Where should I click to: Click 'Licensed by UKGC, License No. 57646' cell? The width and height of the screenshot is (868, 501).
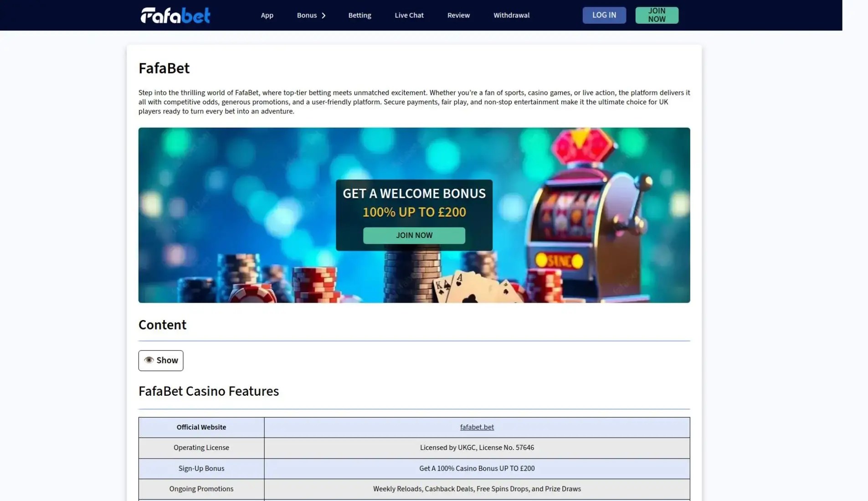click(477, 448)
